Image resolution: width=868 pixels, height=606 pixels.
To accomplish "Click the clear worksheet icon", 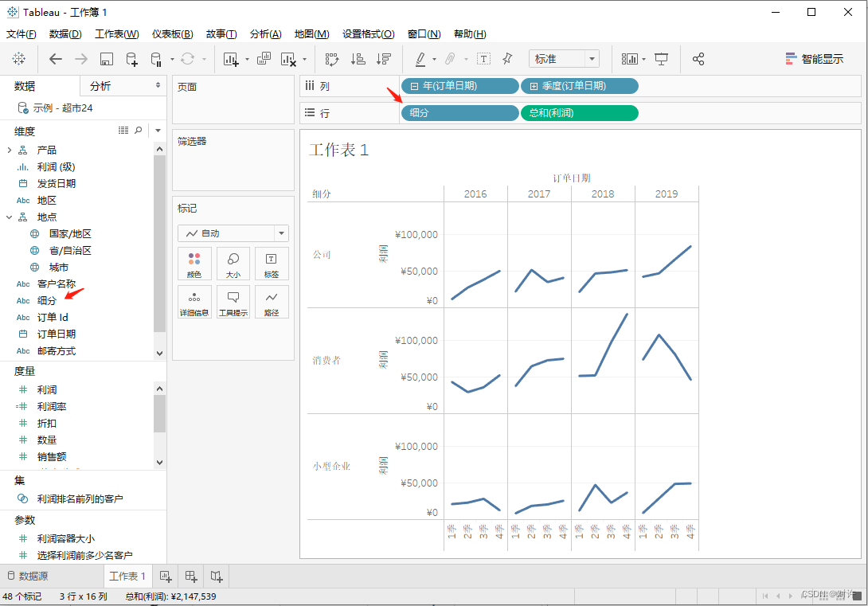I will (288, 59).
